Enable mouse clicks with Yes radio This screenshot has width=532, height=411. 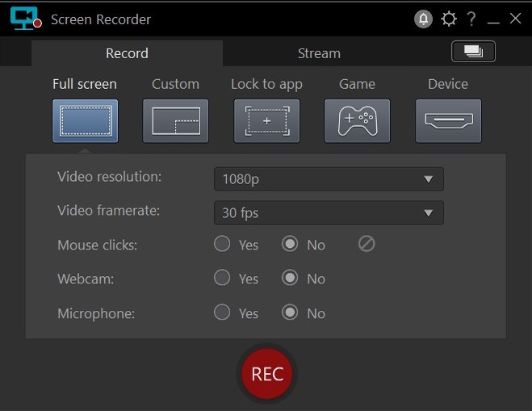(222, 244)
